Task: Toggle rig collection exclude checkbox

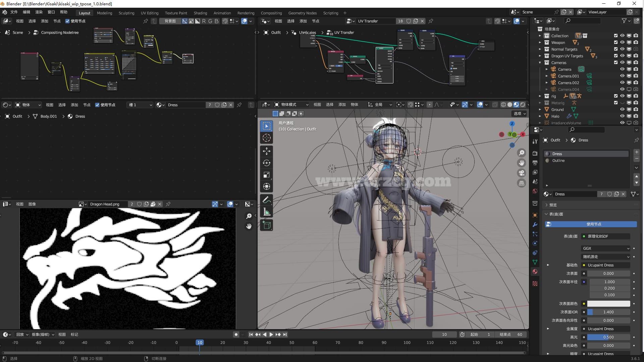Action: click(x=616, y=96)
